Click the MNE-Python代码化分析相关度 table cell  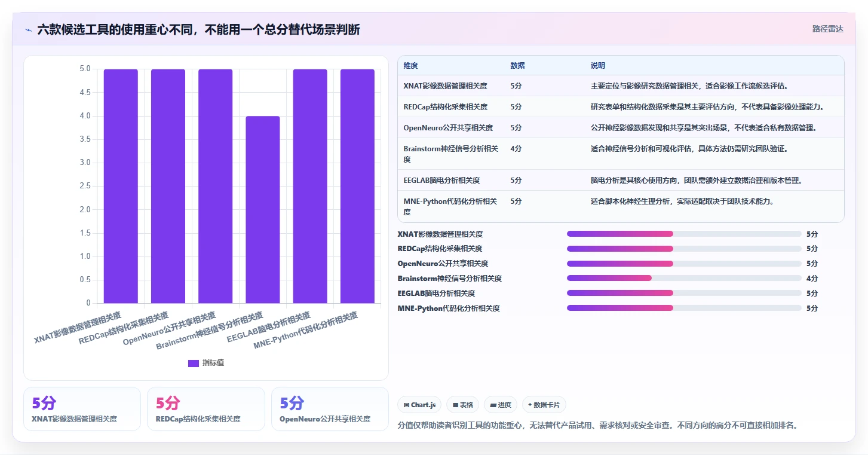tap(450, 206)
